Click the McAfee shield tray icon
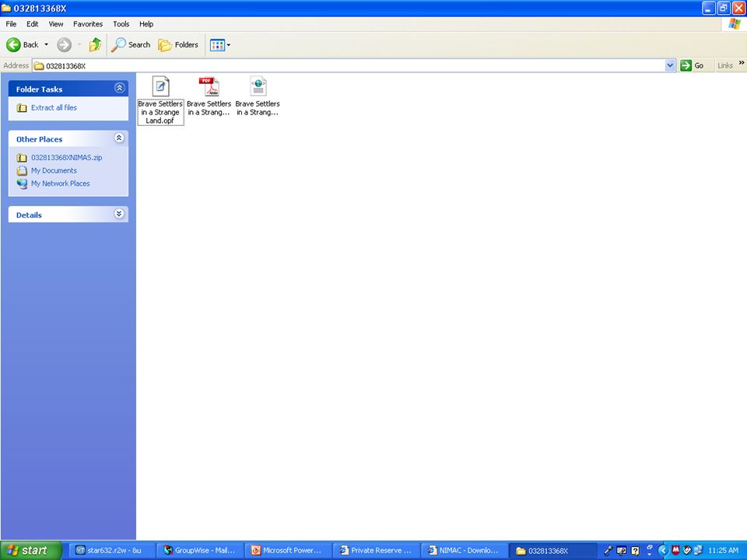This screenshot has height=560, width=747. (x=675, y=551)
